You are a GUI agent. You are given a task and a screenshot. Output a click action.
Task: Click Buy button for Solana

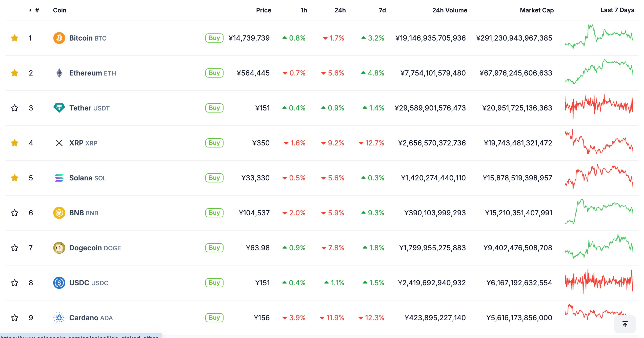tap(214, 178)
